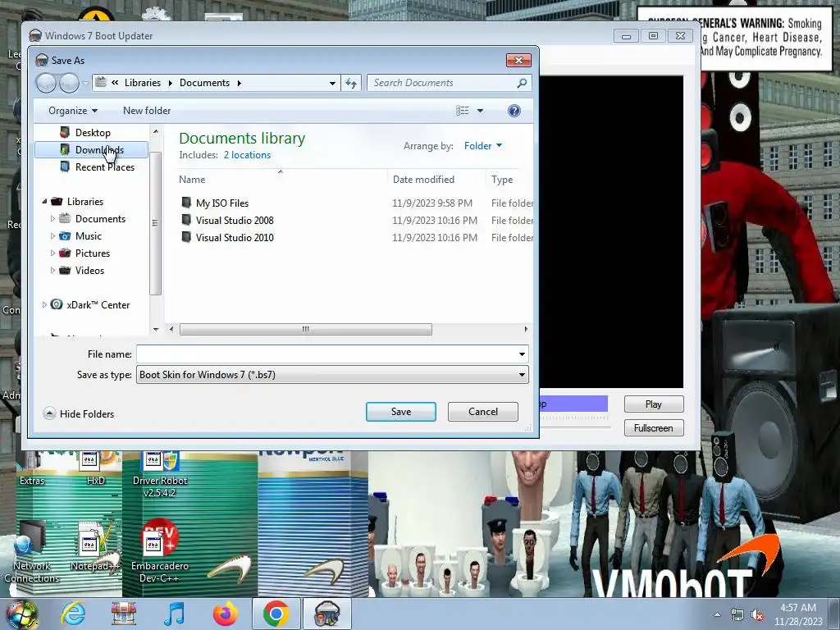
Task: Select the Visual Studio 2008 folder
Action: tap(234, 220)
